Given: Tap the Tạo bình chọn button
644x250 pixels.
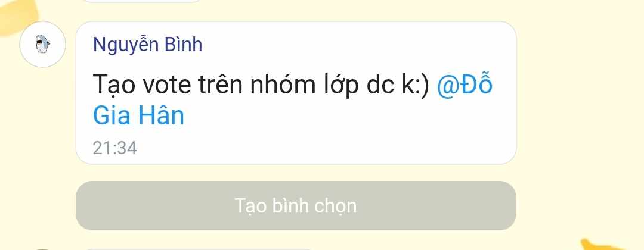Looking at the screenshot, I should coord(296,205).
